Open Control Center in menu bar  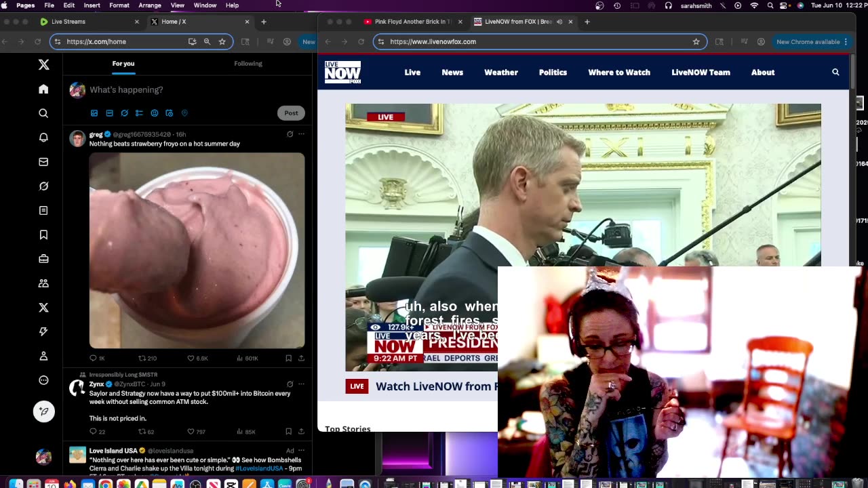tap(785, 5)
